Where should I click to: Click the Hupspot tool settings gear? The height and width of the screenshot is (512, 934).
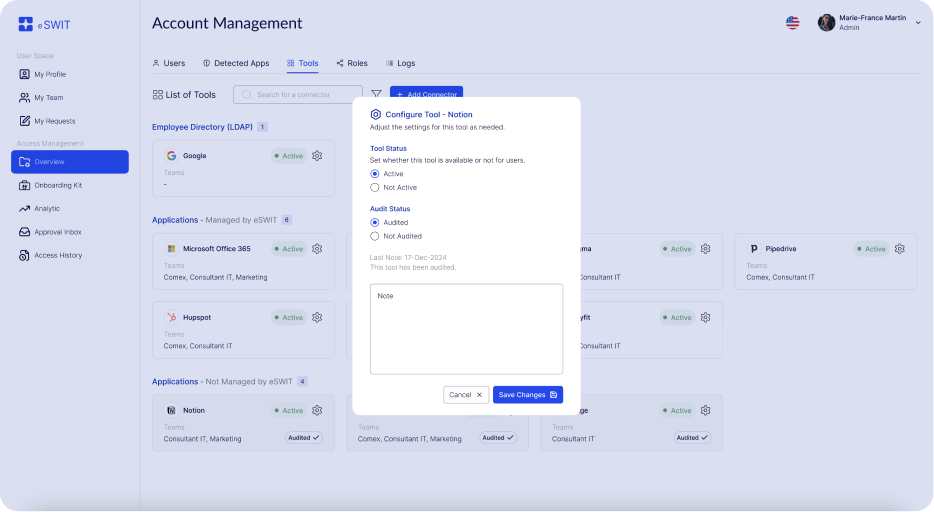tap(317, 318)
